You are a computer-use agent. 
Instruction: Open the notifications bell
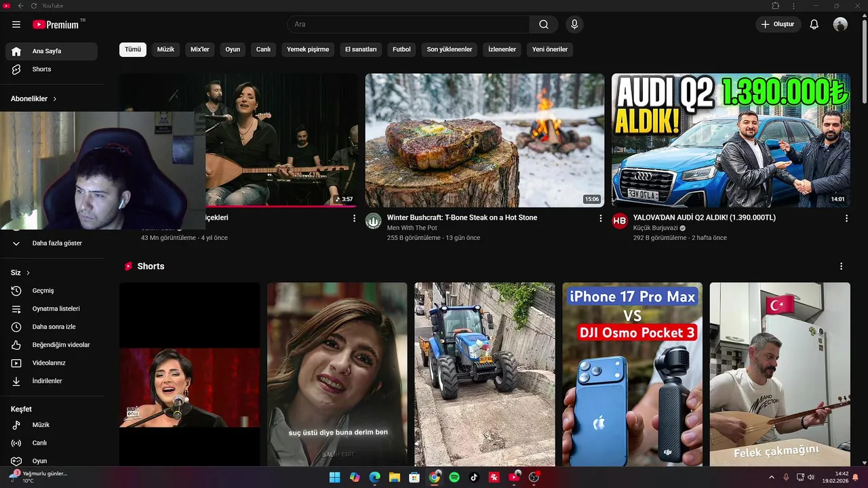click(x=814, y=24)
